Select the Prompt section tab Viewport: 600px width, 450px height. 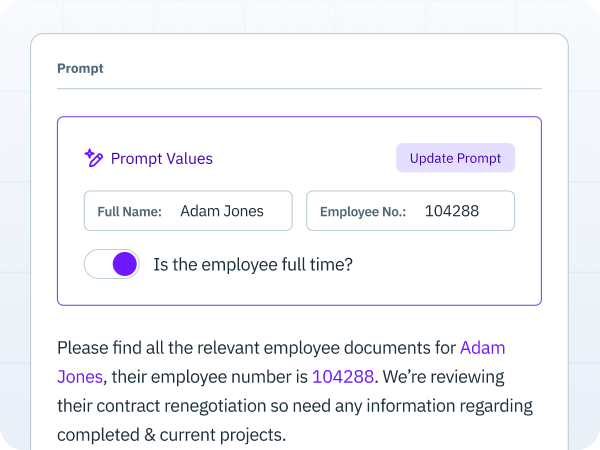80,69
